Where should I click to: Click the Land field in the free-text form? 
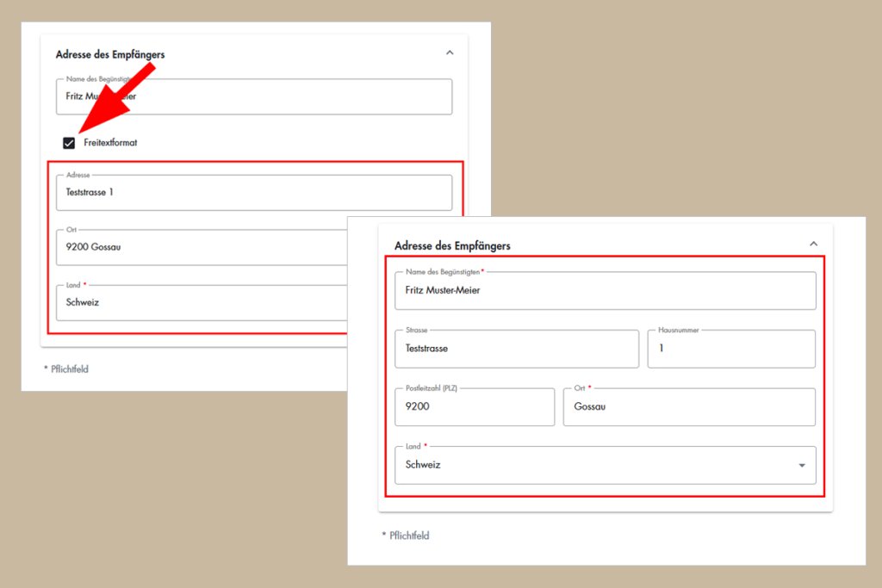(x=198, y=303)
